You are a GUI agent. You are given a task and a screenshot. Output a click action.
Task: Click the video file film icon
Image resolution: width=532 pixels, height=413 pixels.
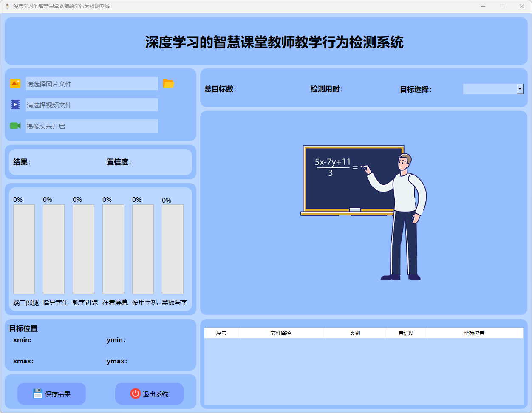(x=15, y=105)
